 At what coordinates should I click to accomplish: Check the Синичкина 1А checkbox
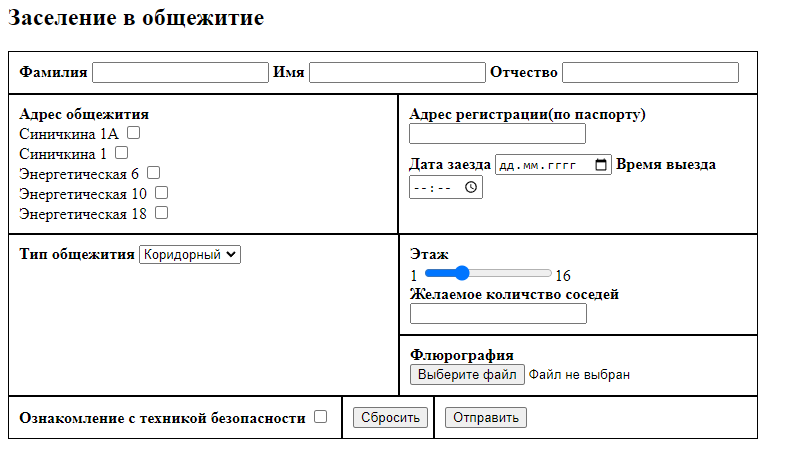point(133,132)
